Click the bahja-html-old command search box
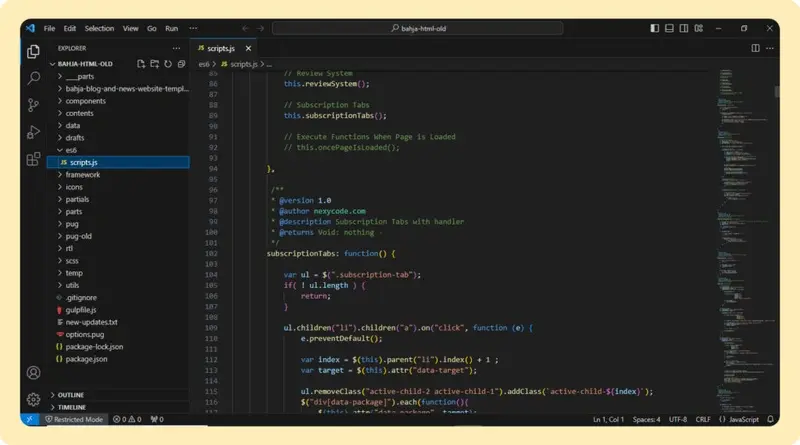The width and height of the screenshot is (800, 445). (418, 28)
